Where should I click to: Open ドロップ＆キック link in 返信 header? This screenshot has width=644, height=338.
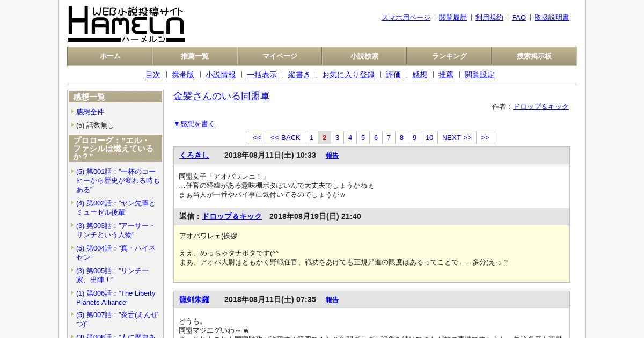click(x=232, y=216)
